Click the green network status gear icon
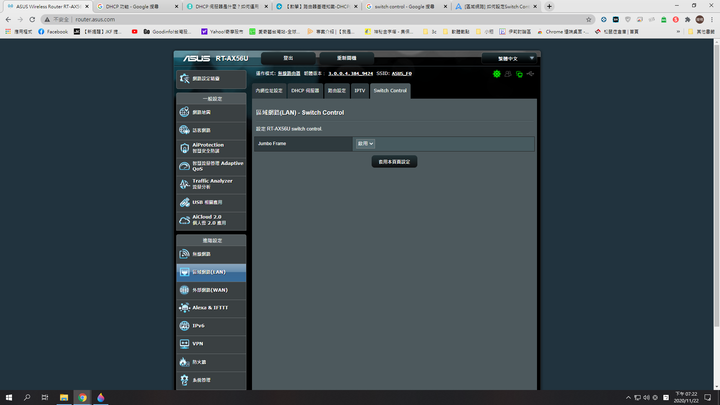The image size is (720, 405). pyautogui.click(x=496, y=74)
